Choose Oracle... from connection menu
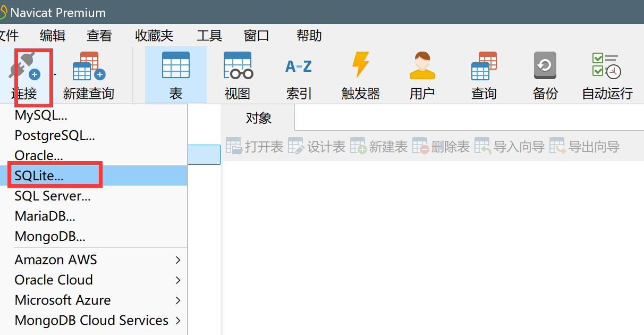Viewport: 644px width, 335px height. [x=95, y=155]
